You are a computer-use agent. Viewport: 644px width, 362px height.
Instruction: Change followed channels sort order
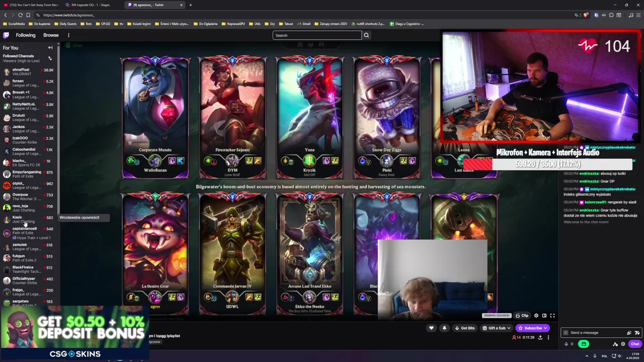[x=50, y=58]
